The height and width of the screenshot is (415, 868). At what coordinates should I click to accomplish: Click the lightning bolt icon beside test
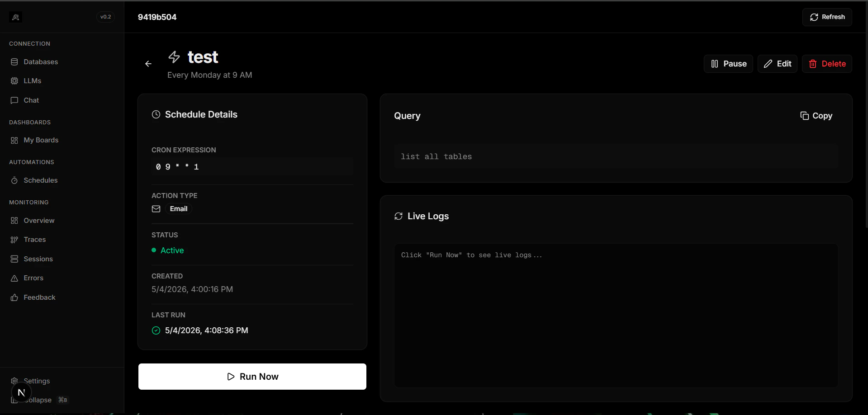[x=174, y=57]
